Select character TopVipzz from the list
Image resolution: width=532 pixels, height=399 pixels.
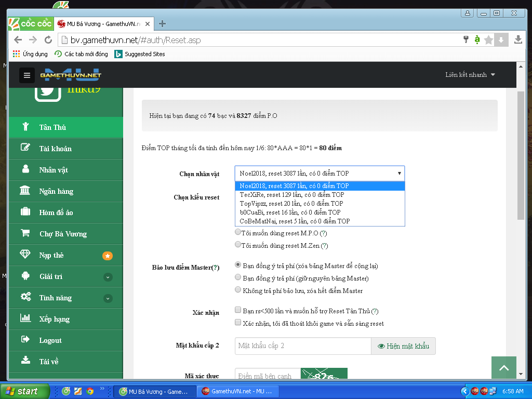tap(320, 204)
